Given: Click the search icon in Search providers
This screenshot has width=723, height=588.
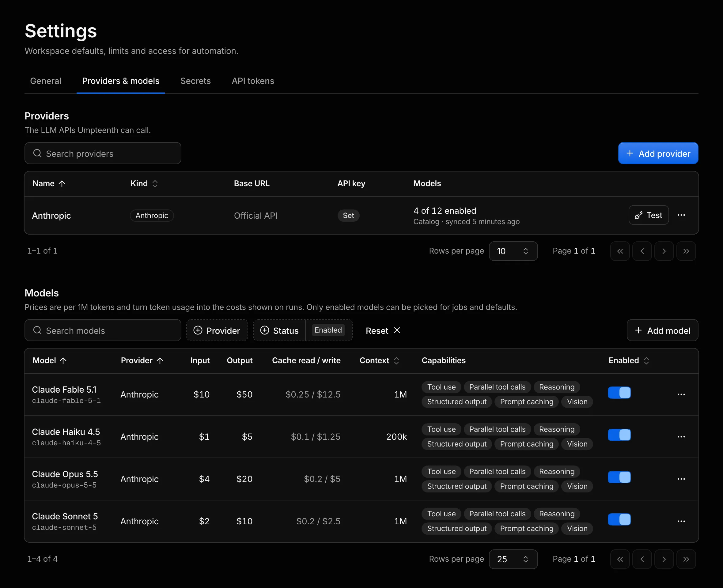Looking at the screenshot, I should pos(37,153).
